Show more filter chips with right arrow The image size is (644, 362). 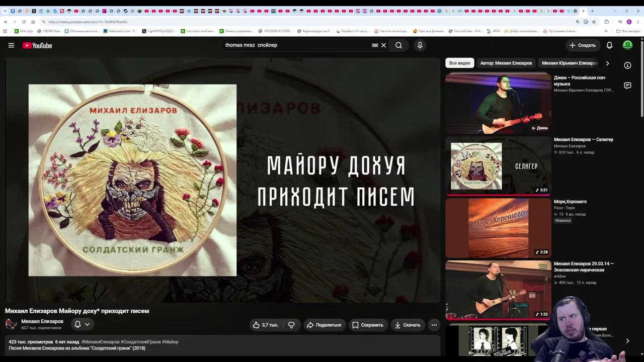pos(607,63)
